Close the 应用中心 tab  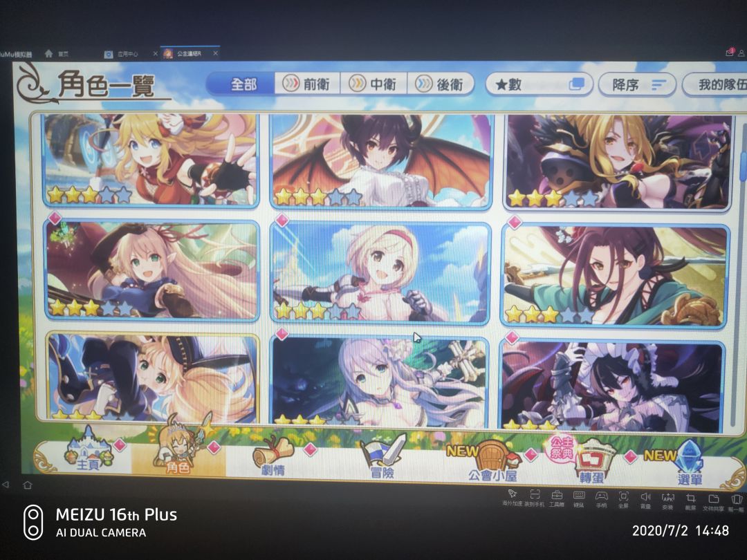156,54
